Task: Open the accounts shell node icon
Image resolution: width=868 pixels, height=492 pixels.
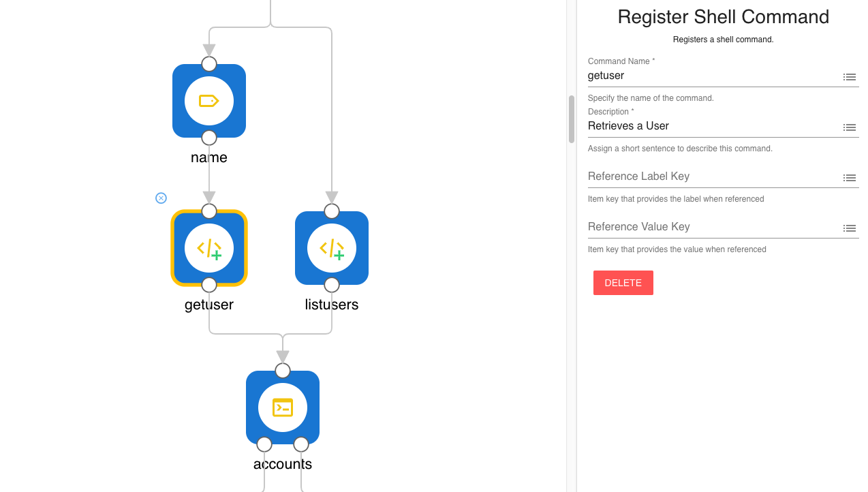Action: click(x=283, y=408)
